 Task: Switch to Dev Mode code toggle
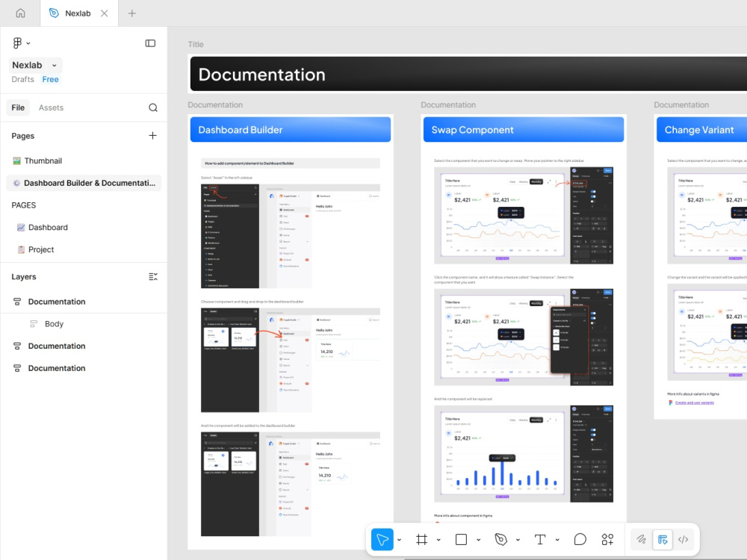[684, 540]
